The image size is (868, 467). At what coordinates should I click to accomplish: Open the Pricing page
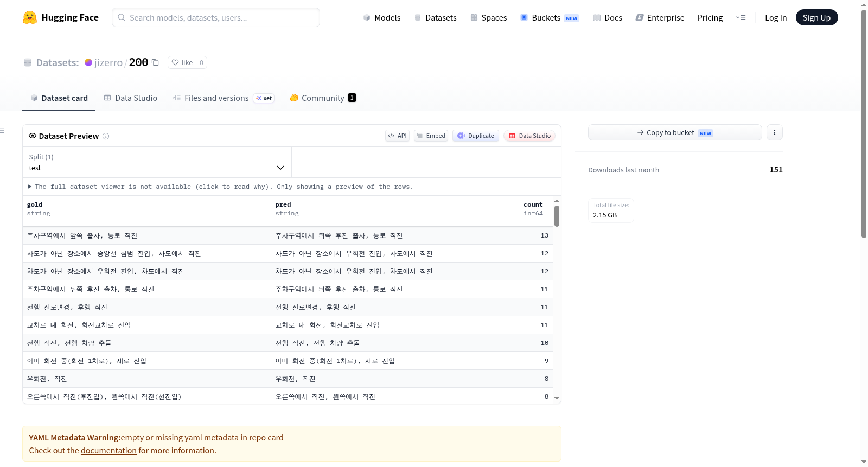[710, 17]
